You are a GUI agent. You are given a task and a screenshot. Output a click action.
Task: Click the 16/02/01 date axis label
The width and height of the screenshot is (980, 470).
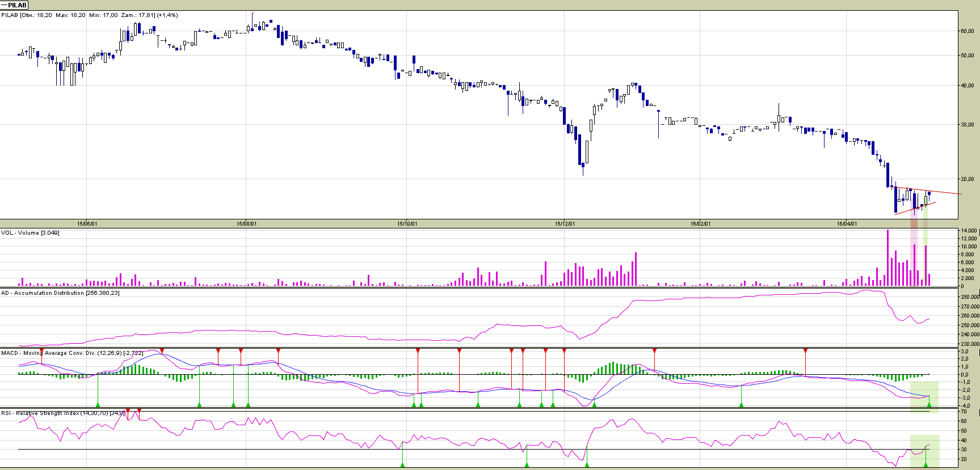point(700,224)
